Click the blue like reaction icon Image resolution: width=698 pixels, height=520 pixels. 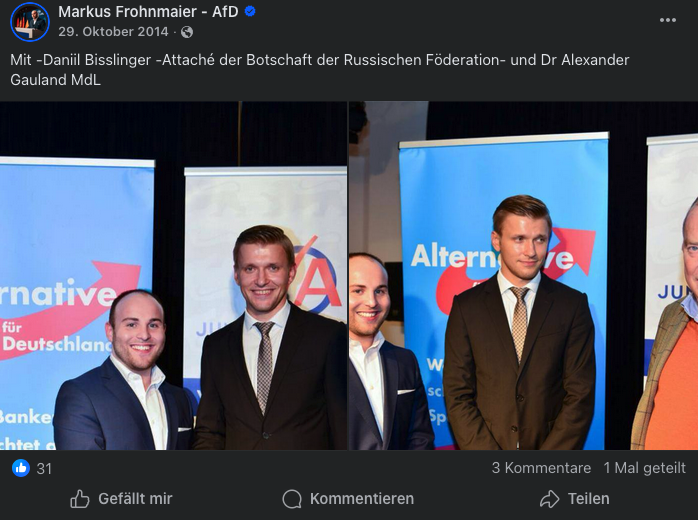21,468
